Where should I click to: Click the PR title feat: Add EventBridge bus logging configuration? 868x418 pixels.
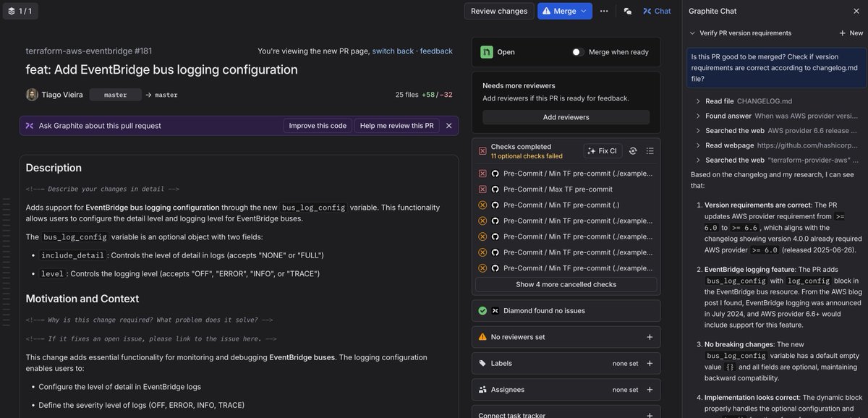click(162, 69)
